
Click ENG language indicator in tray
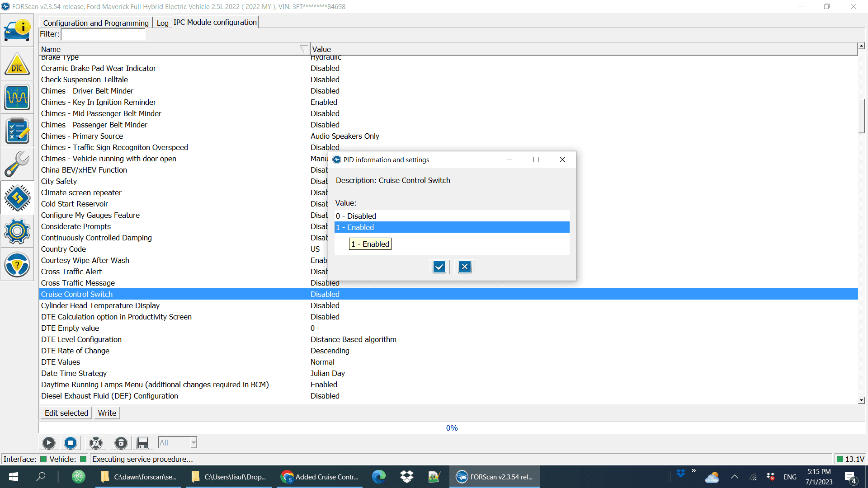(790, 477)
